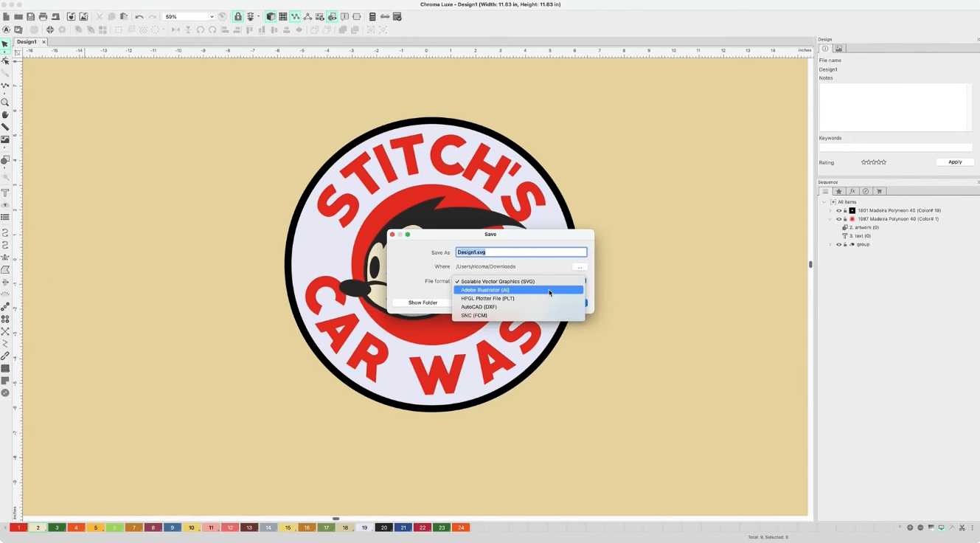This screenshot has height=543, width=980.
Task: Click the Show Folder button
Action: [x=423, y=302]
